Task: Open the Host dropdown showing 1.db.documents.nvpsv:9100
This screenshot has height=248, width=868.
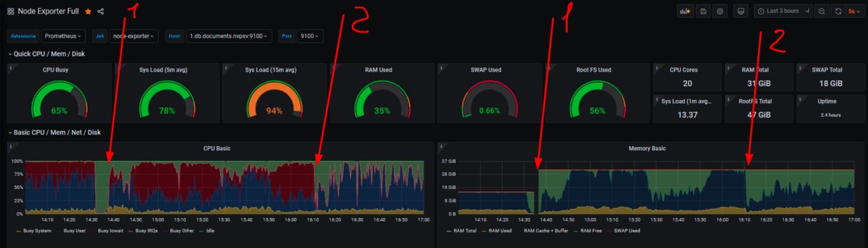Action: click(229, 35)
